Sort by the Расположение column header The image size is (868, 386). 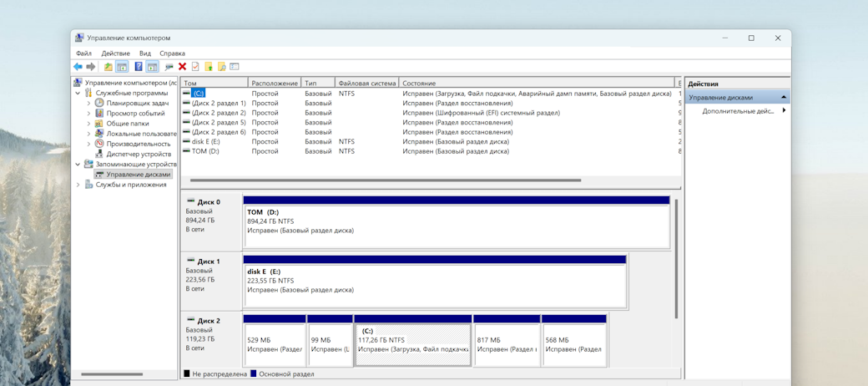tap(275, 83)
